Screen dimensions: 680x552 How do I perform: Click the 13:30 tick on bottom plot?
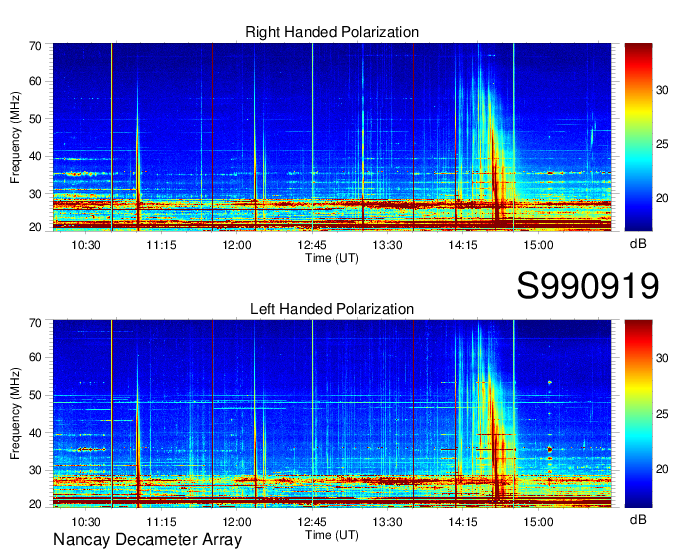[x=387, y=522]
